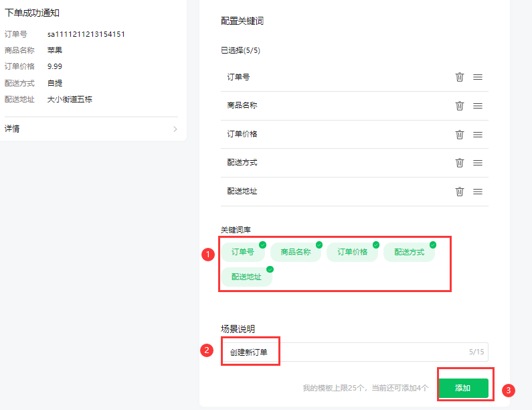Unselect the 配送方式 keyword tag
Image resolution: width=532 pixels, height=410 pixels.
[x=409, y=253]
